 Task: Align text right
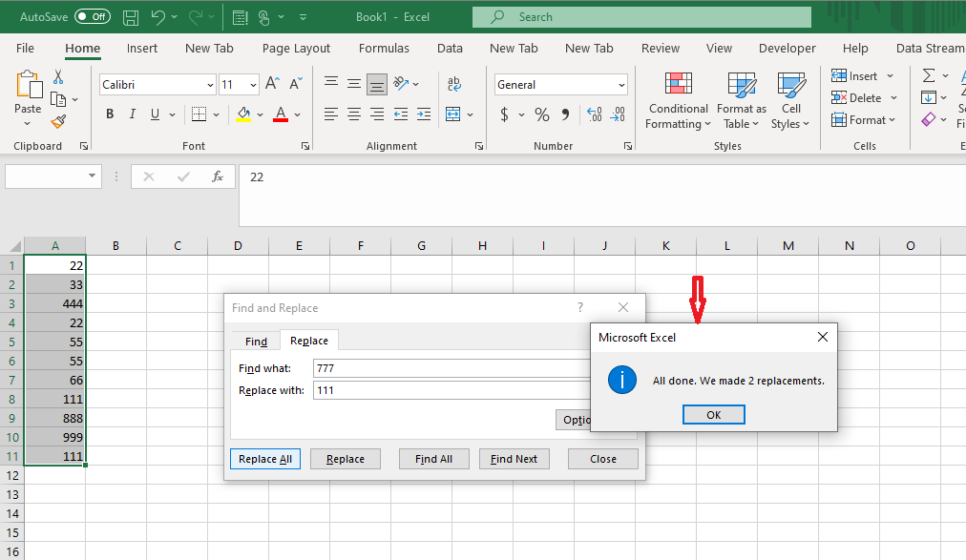pos(376,114)
